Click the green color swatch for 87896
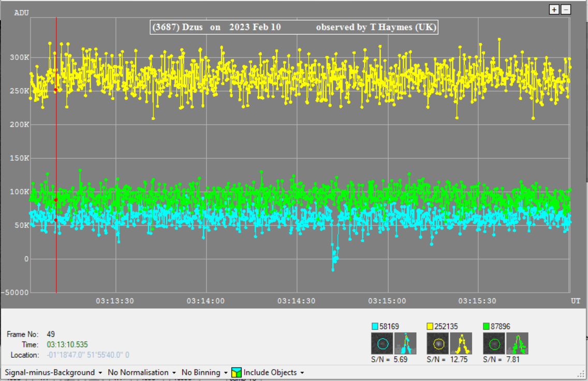 click(486, 326)
